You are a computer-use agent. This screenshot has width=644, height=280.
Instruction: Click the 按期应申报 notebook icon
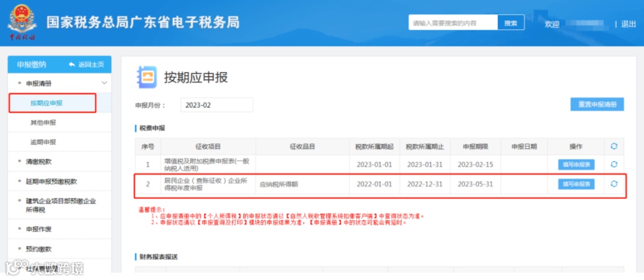(147, 77)
